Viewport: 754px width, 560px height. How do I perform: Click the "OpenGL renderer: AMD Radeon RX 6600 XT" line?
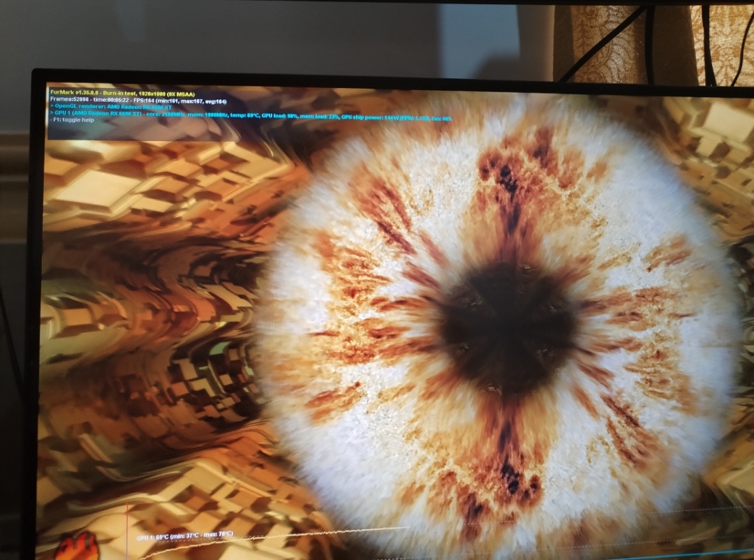point(111,107)
